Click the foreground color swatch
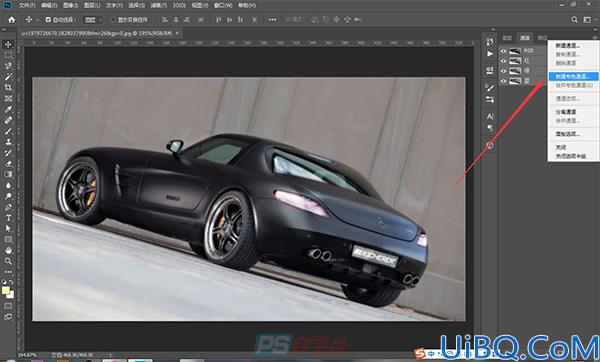Image resolution: width=600 pixels, height=362 pixels. (x=5, y=290)
